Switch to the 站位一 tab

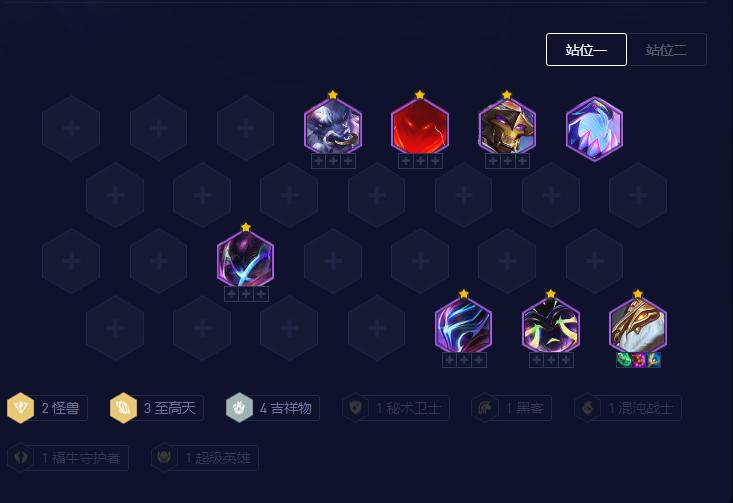coord(586,50)
